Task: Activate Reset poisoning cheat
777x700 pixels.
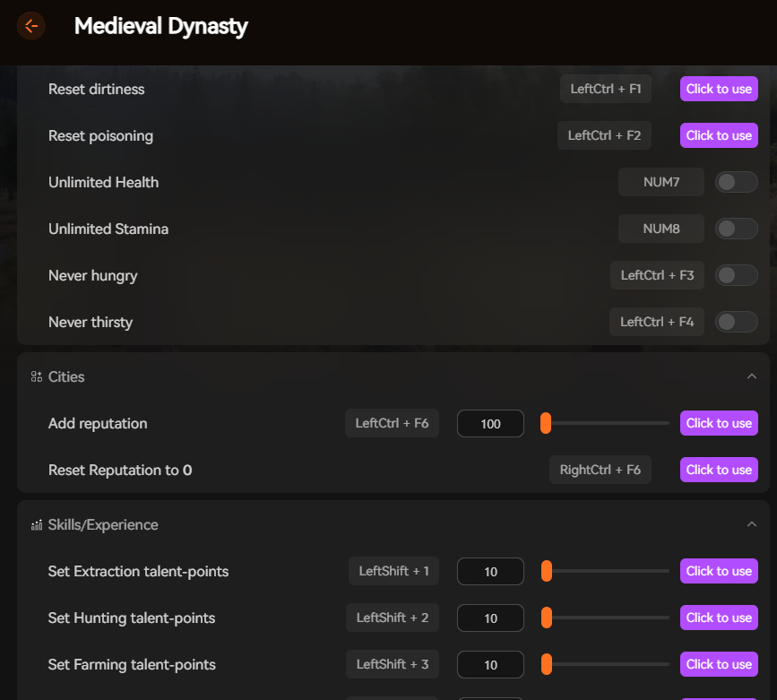Action: click(719, 135)
